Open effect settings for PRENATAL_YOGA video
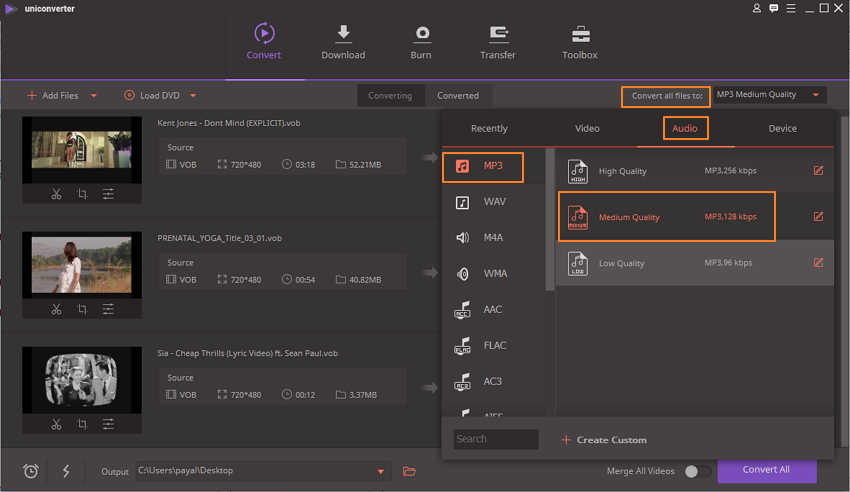This screenshot has width=850, height=492. coord(108,309)
